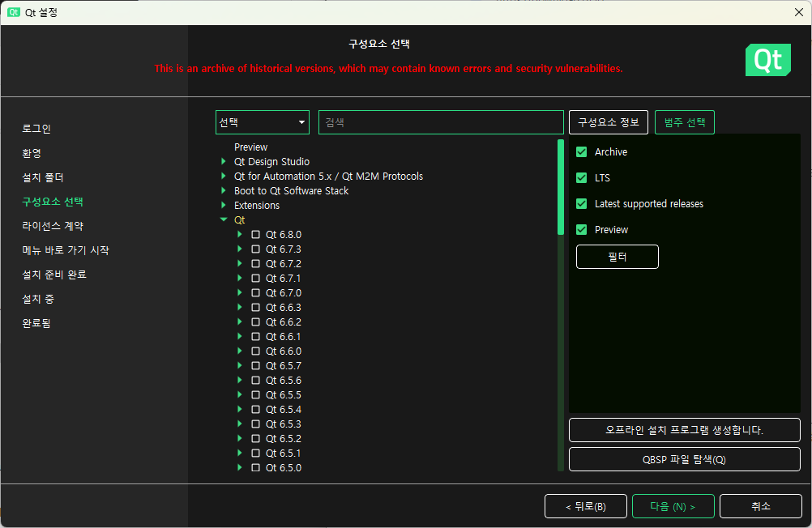The image size is (812, 528).
Task: Click the 필터 button
Action: click(x=618, y=257)
